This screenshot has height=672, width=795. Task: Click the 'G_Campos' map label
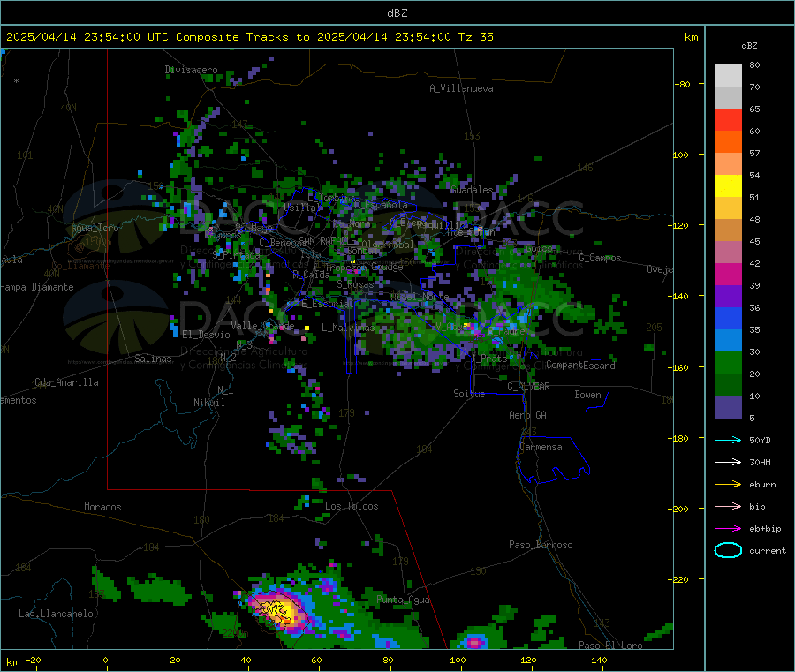600,258
